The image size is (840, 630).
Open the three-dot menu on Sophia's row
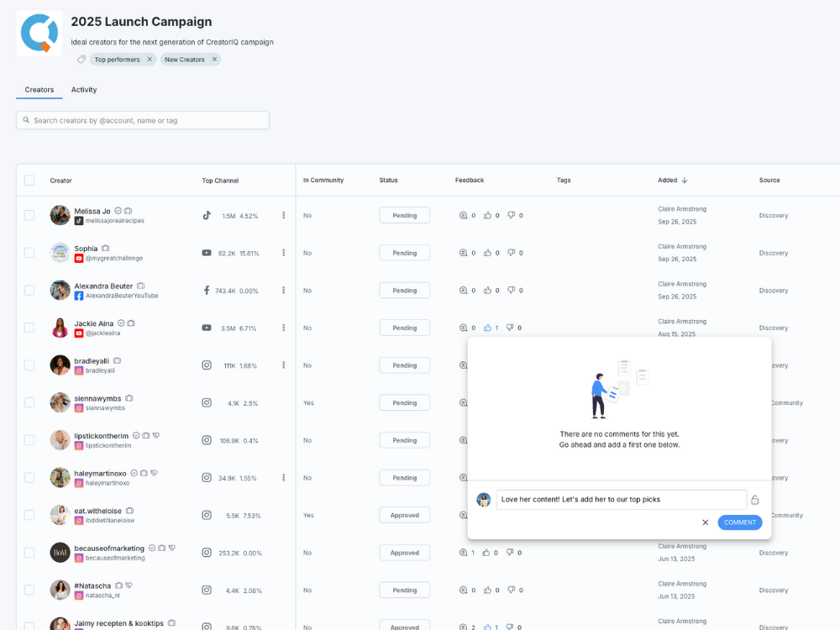(283, 253)
